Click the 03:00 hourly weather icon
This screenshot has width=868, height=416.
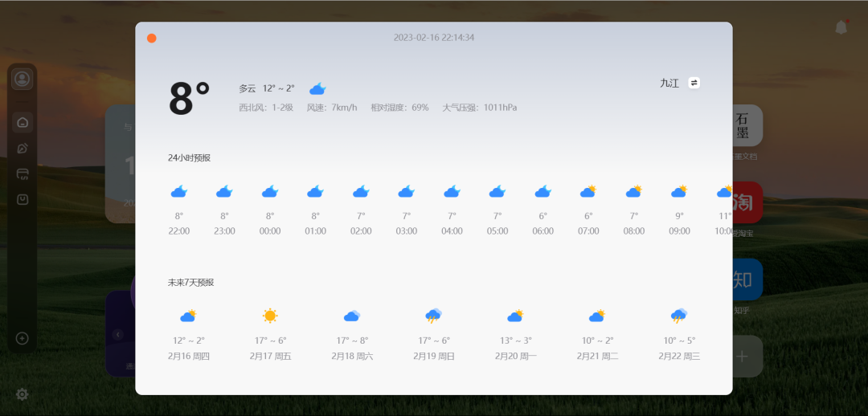click(x=407, y=191)
